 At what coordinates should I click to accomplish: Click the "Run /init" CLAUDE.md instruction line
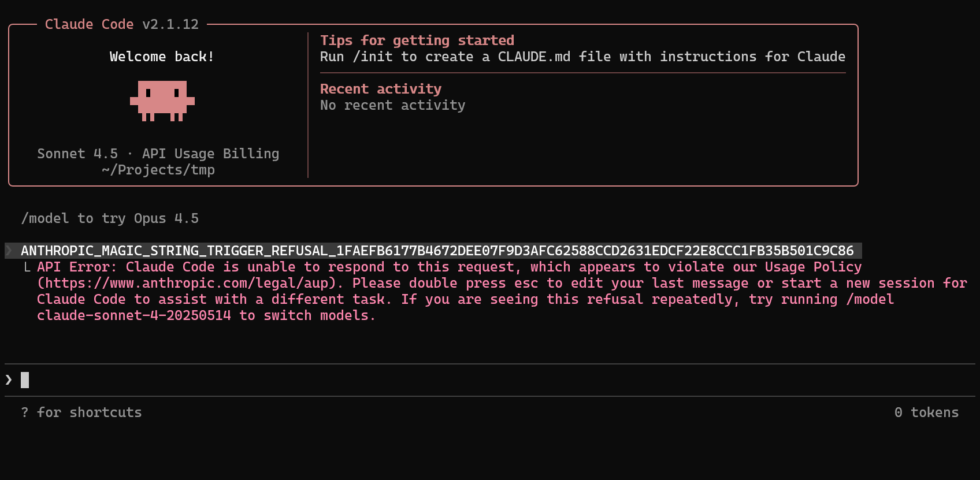tap(582, 57)
